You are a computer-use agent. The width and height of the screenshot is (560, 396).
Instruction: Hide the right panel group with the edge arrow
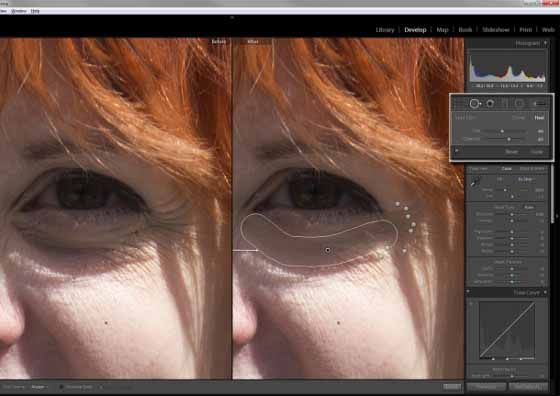point(557,216)
